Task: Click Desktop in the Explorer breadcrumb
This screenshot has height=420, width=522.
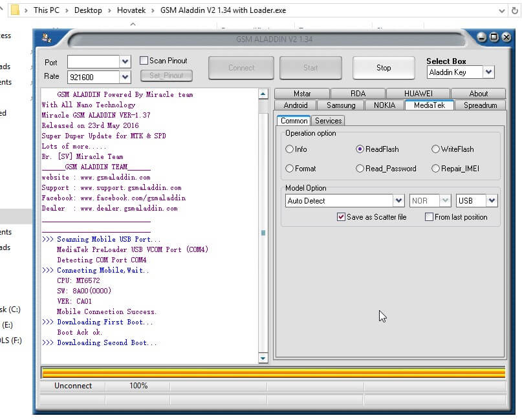Action: 88,10
